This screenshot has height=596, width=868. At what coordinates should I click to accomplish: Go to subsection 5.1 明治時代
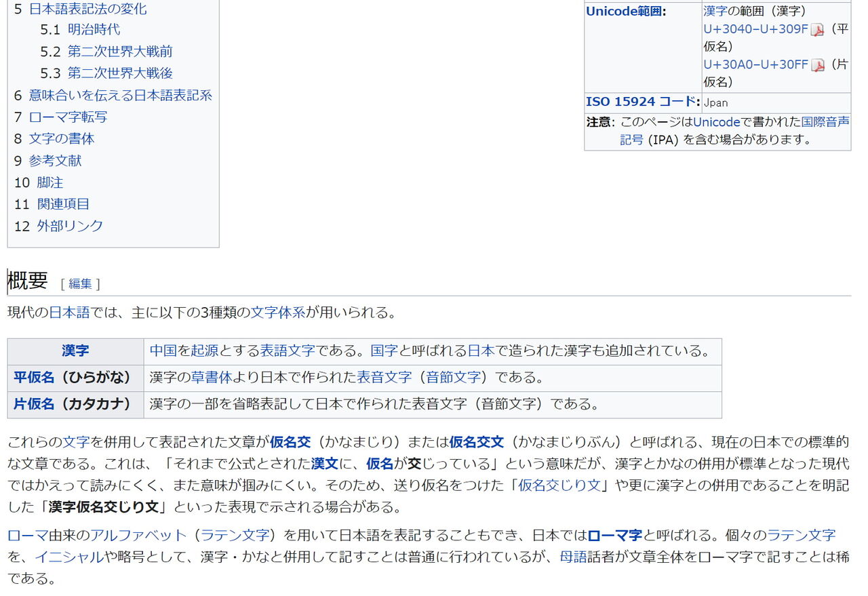[x=80, y=30]
